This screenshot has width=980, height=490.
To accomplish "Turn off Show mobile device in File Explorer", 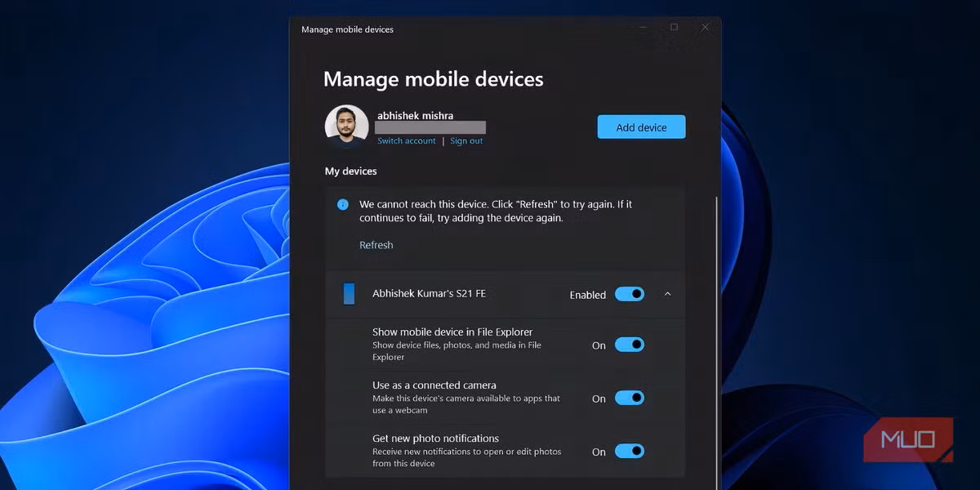I will (x=629, y=345).
